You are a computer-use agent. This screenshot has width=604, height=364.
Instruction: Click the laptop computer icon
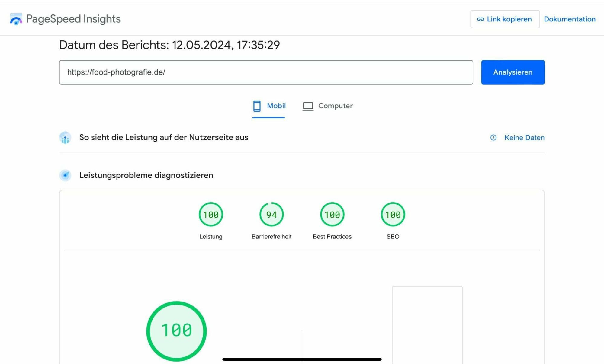[x=308, y=106]
